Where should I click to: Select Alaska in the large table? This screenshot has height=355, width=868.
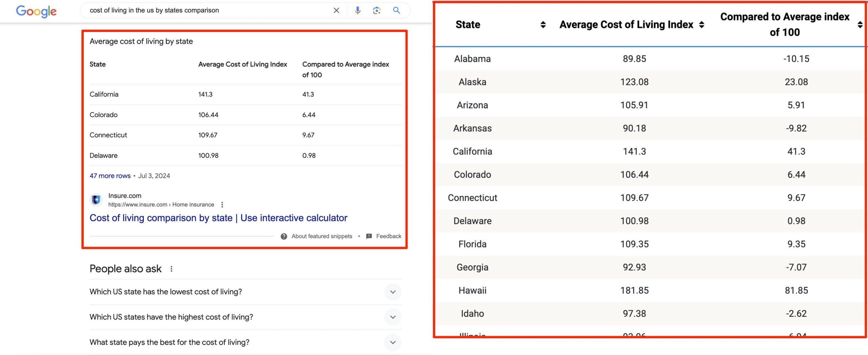pyautogui.click(x=472, y=82)
